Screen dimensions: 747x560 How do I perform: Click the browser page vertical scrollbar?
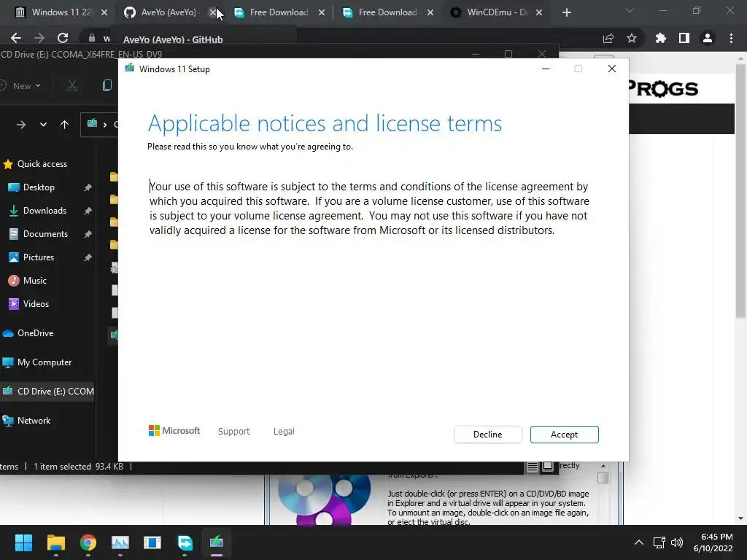pyautogui.click(x=740, y=190)
